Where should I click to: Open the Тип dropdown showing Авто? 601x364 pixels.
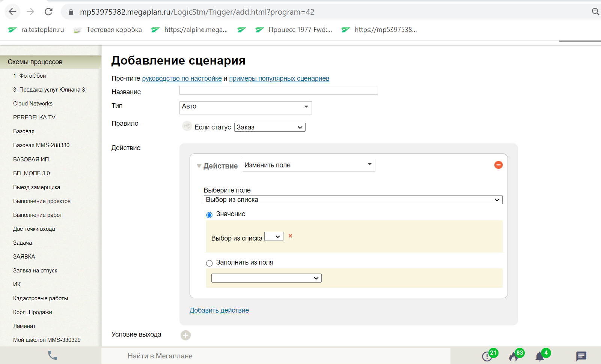click(x=246, y=108)
